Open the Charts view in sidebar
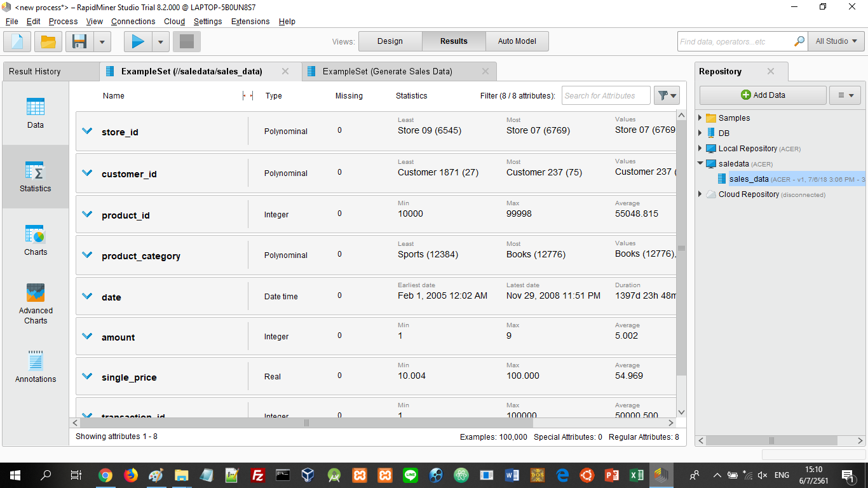Image resolution: width=868 pixels, height=488 pixels. click(36, 240)
